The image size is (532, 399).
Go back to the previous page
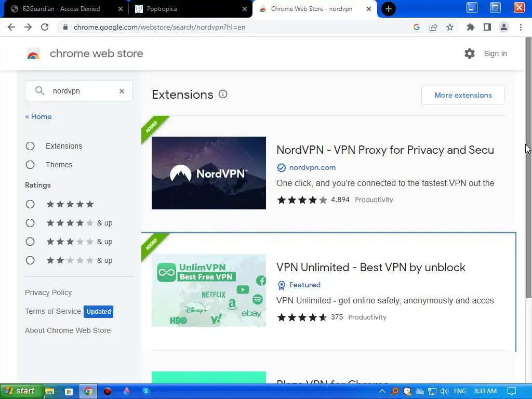click(11, 27)
